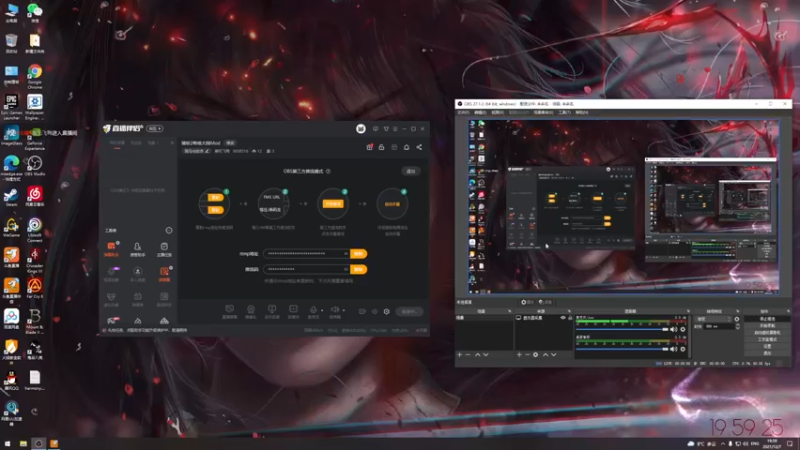Open the Google Chrome desktop shortcut

pyautogui.click(x=35, y=75)
